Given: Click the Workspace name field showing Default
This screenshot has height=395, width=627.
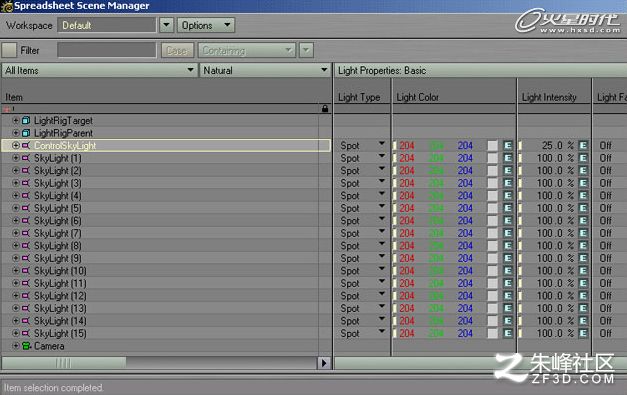Looking at the screenshot, I should point(107,25).
